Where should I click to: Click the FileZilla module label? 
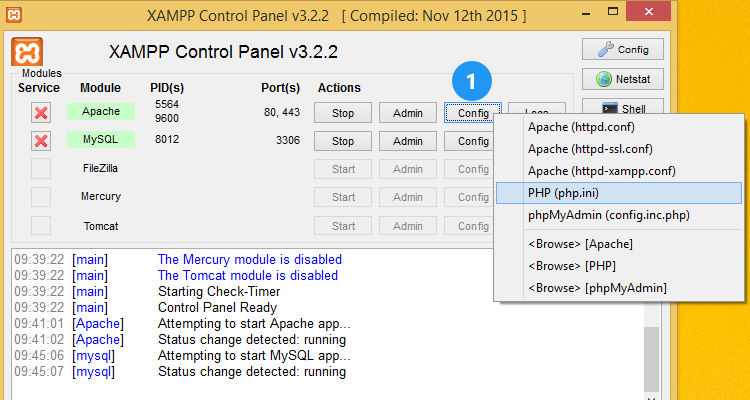(x=100, y=168)
